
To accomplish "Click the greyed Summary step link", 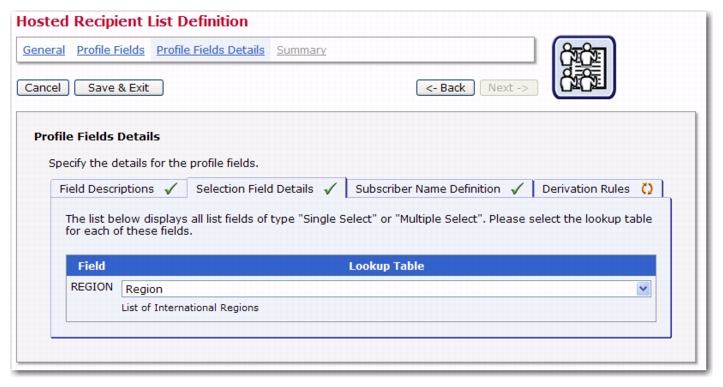I will coord(302,50).
